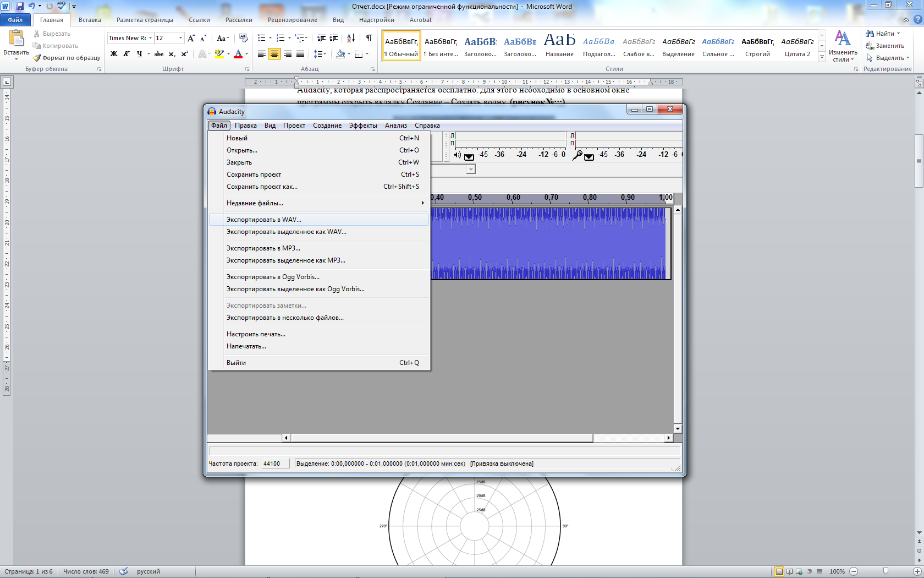This screenshot has width=924, height=578.
Task: Click Выделить (Select) button
Action: 888,58
